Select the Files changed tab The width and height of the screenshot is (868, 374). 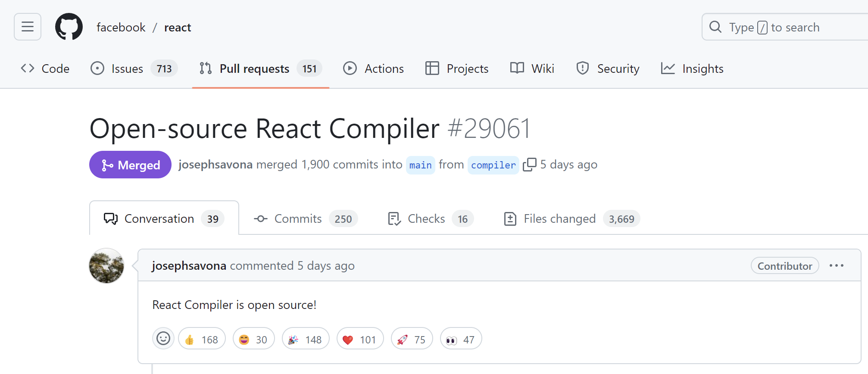[571, 218]
